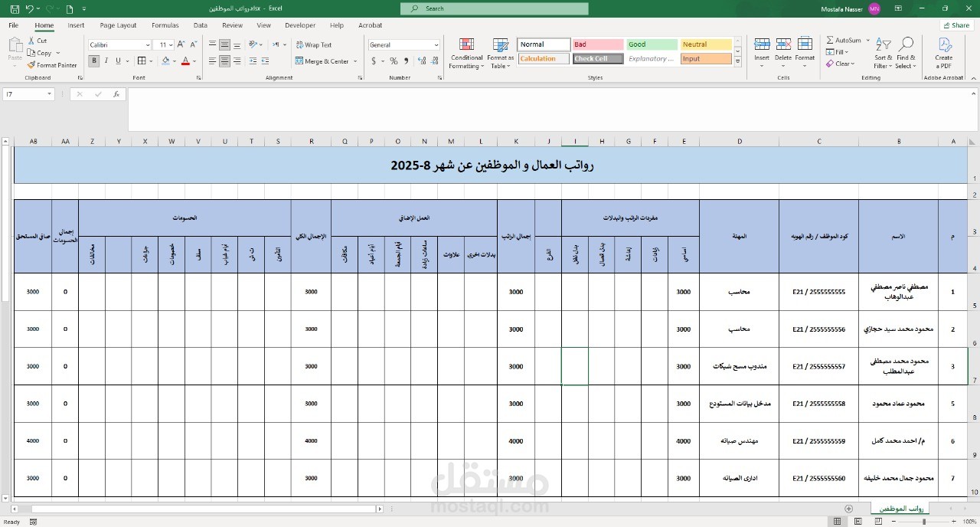980x527 pixels.
Task: Click the Copy button
Action: 40,53
